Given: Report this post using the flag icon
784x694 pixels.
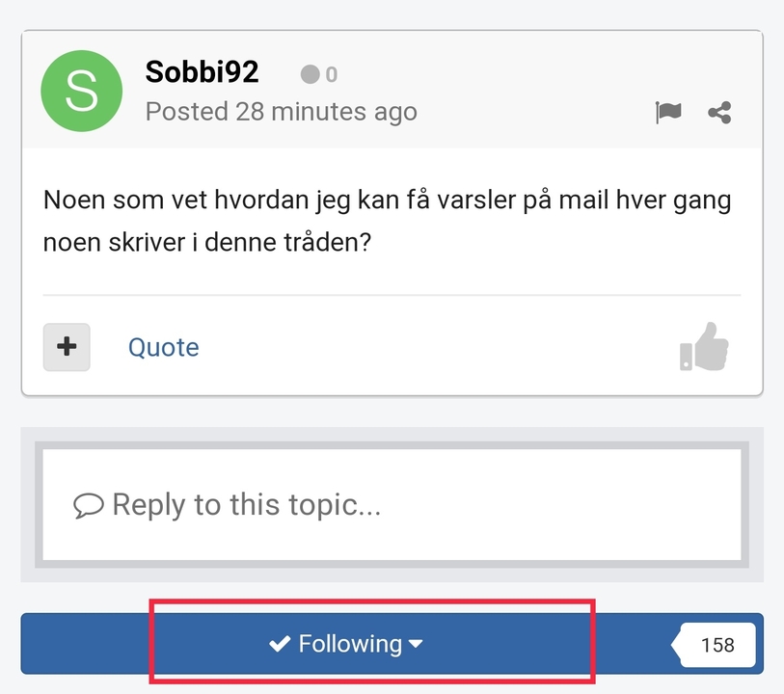Looking at the screenshot, I should (667, 113).
